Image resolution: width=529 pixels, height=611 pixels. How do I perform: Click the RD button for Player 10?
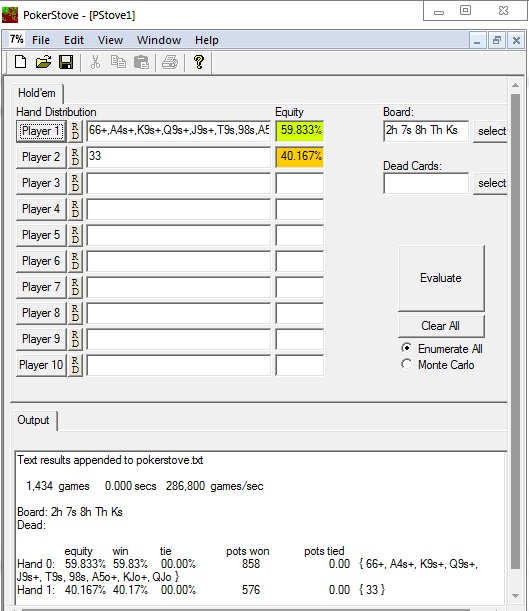pyautogui.click(x=75, y=365)
